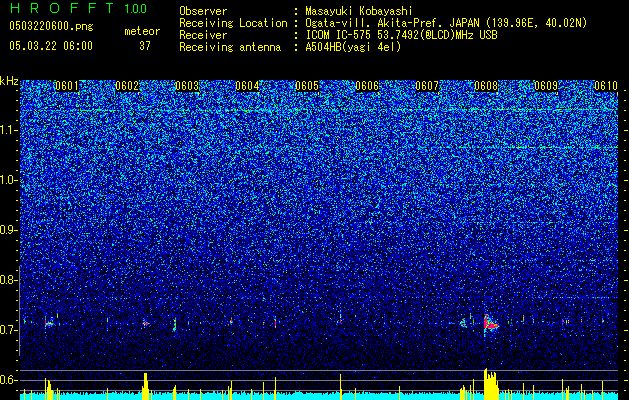Click antenna text A504HB(yagi 4el)
Screen dimensions: 629x400
tap(353, 47)
